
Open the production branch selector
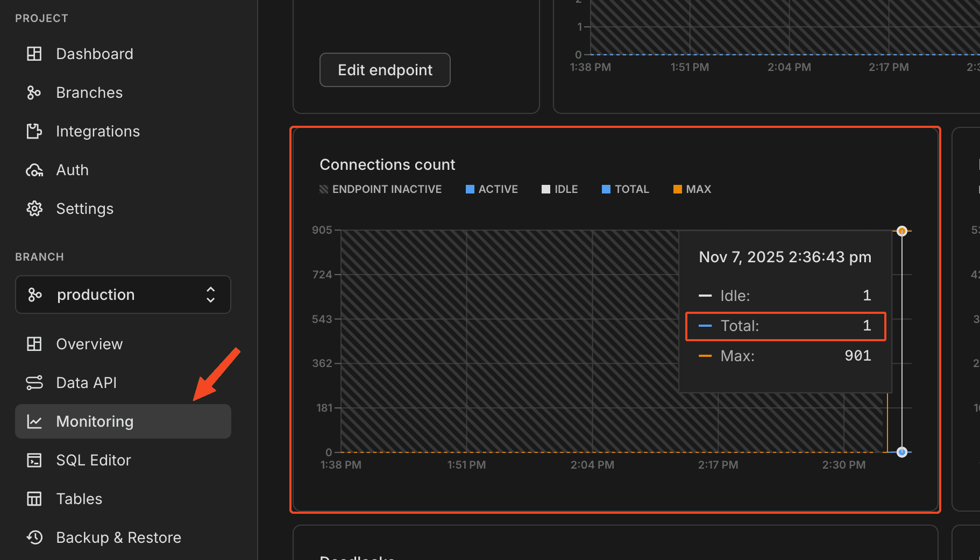pos(123,295)
